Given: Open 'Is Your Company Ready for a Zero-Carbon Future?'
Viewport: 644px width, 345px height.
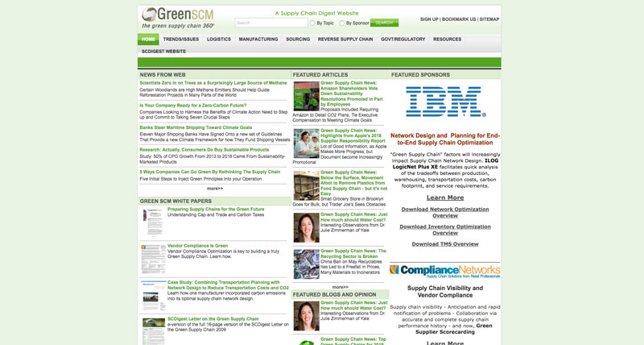Looking at the screenshot, I should [x=193, y=106].
